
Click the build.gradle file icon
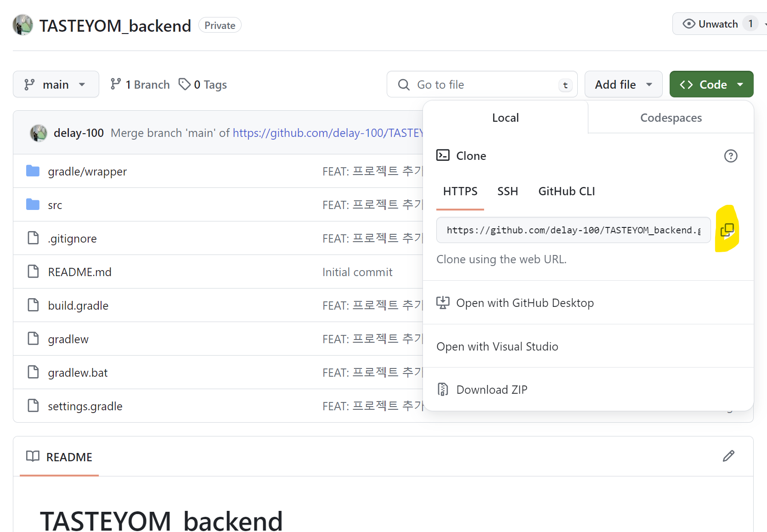tap(33, 305)
